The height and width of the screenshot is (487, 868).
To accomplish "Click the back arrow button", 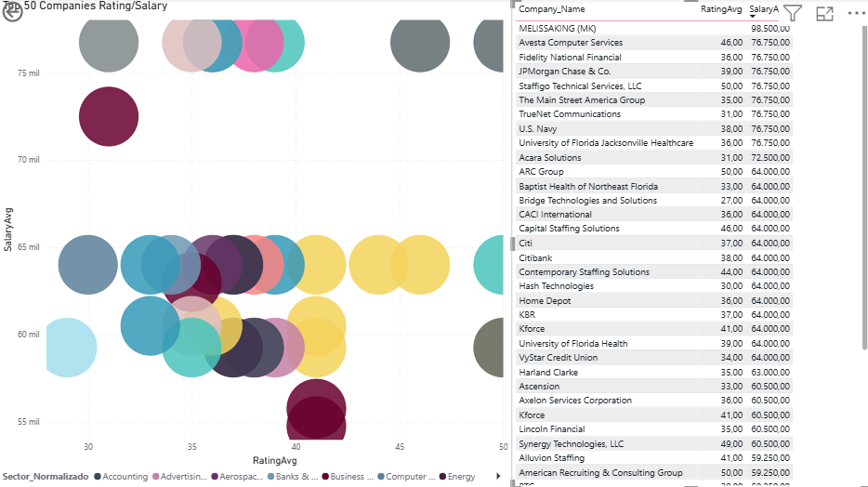I will (12, 13).
